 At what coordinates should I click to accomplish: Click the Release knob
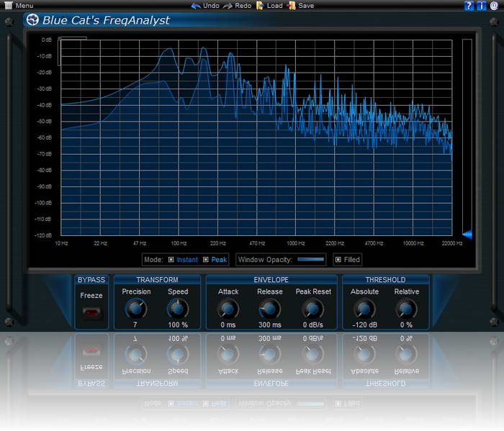pyautogui.click(x=270, y=308)
